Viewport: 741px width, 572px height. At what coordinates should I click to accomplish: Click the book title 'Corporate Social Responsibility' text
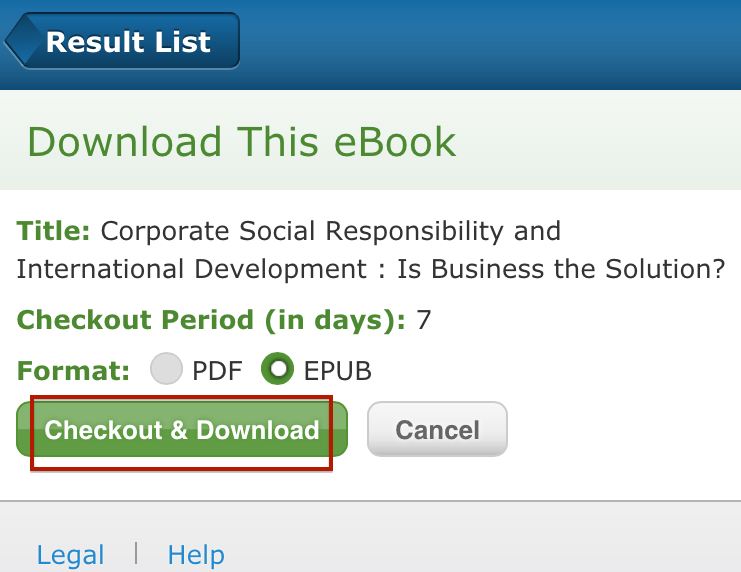coord(302,232)
